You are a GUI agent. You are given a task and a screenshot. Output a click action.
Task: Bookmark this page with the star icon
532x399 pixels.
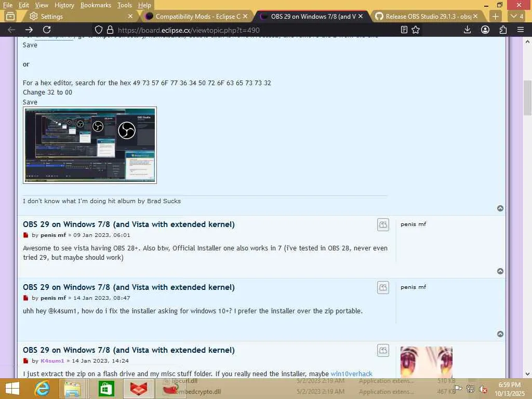(416, 30)
